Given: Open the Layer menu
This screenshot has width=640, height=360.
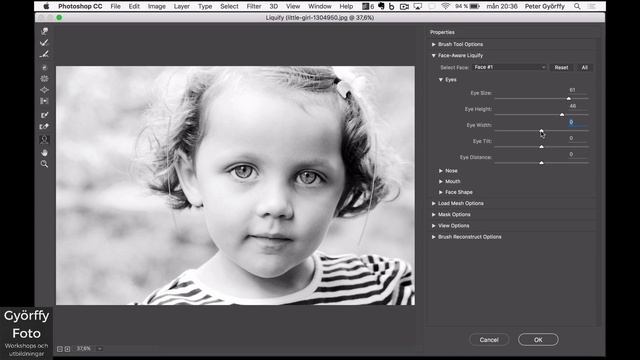Looking at the screenshot, I should coord(182,6).
